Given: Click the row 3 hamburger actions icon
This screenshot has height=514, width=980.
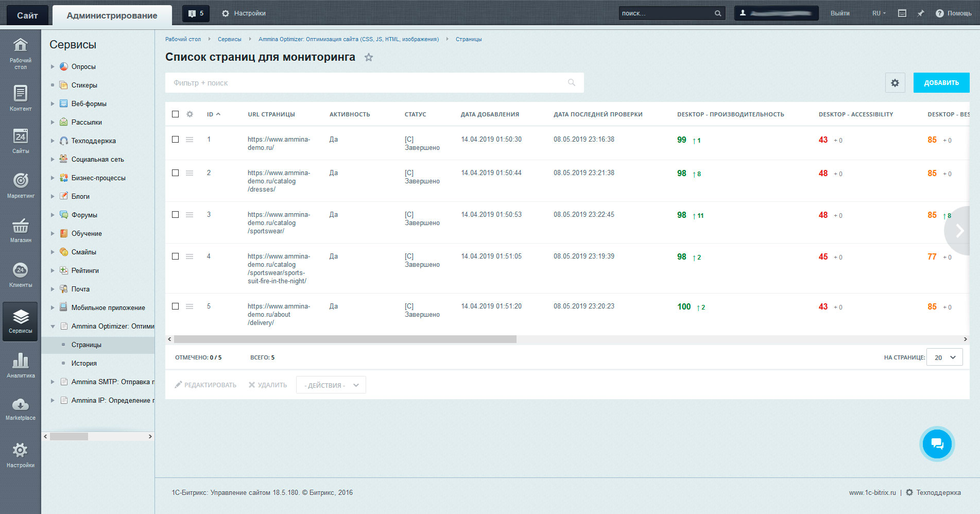Looking at the screenshot, I should tap(190, 215).
